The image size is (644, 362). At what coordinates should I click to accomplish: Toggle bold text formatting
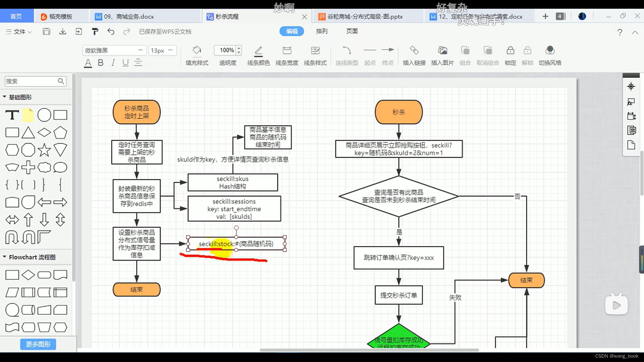click(100, 63)
